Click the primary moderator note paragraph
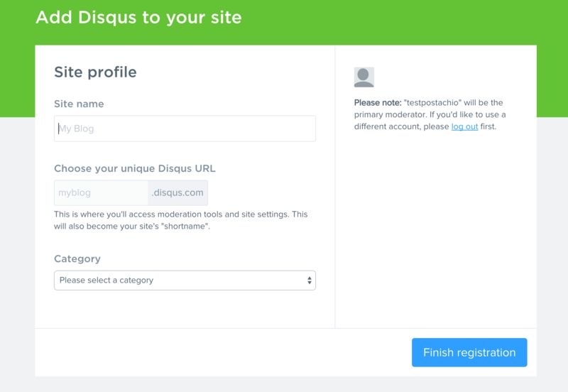Image resolution: width=568 pixels, height=392 pixels. click(x=433, y=115)
